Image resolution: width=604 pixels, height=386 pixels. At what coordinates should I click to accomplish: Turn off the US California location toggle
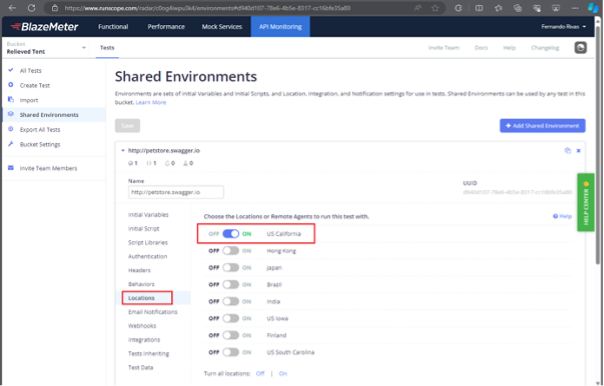230,233
